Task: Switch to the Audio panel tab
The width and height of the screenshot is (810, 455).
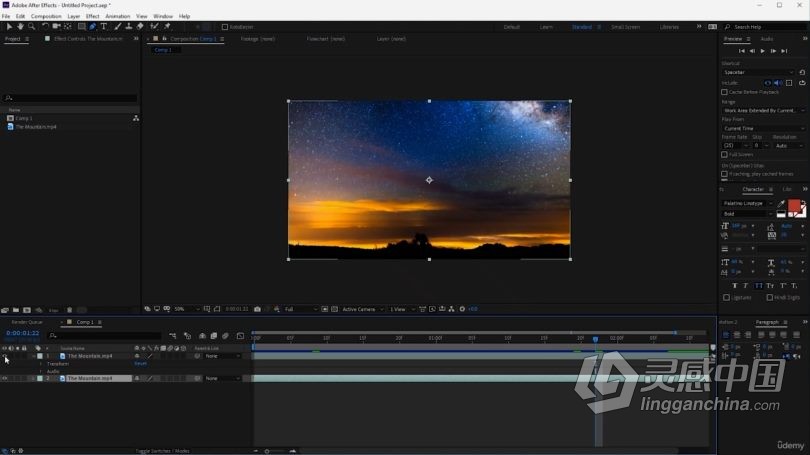Action: click(x=767, y=39)
